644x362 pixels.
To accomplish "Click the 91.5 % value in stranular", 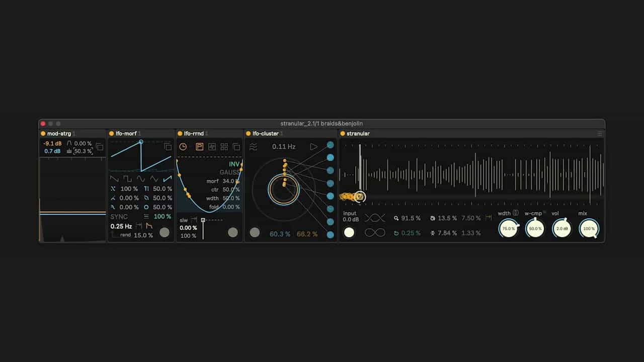I will [x=411, y=218].
